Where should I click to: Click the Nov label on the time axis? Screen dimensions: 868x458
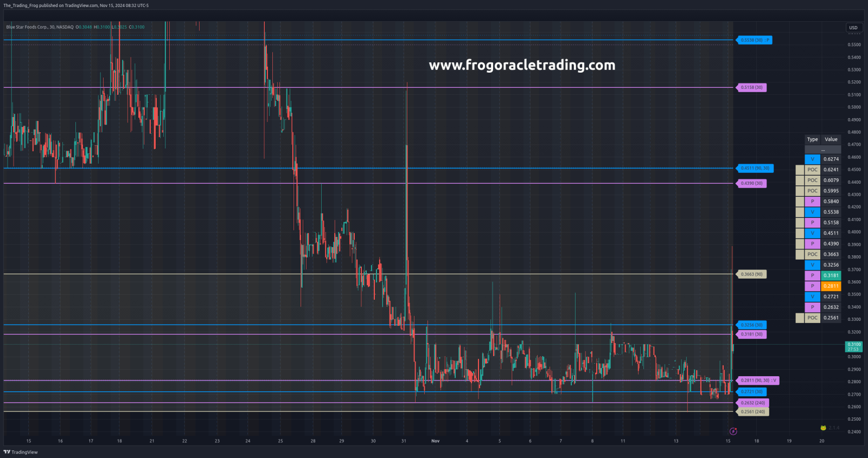click(436, 441)
